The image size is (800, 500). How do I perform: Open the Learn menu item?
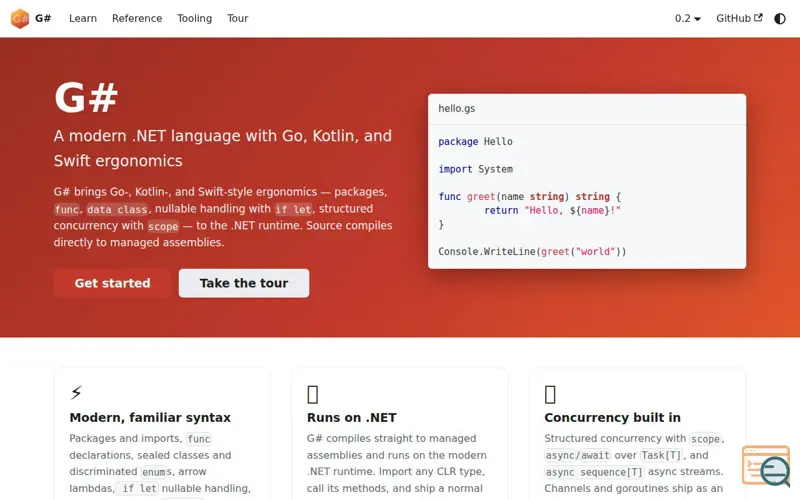pos(83,18)
